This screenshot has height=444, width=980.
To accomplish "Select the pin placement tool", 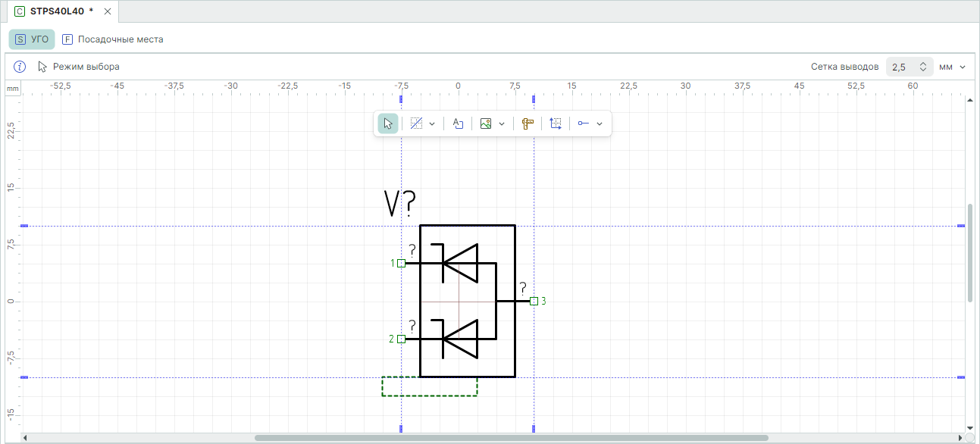I will 584,124.
